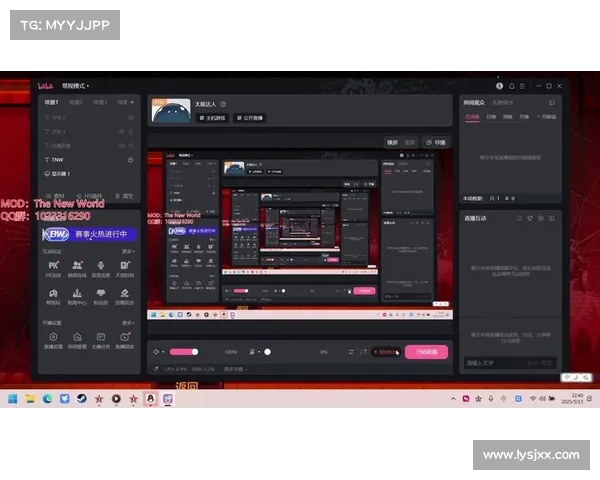The image size is (600, 480).
Task: Click the add scene plus icon
Action: point(133,102)
